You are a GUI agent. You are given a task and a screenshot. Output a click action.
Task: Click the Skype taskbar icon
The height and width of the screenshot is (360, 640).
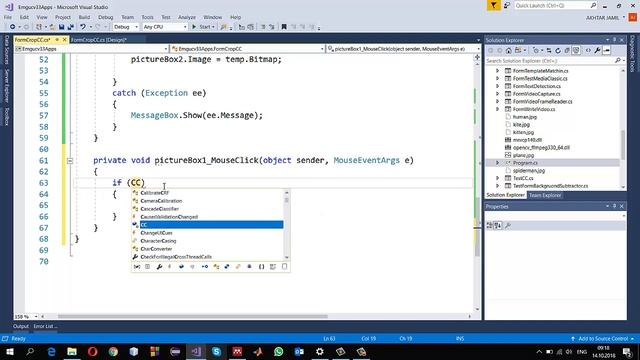[216, 351]
